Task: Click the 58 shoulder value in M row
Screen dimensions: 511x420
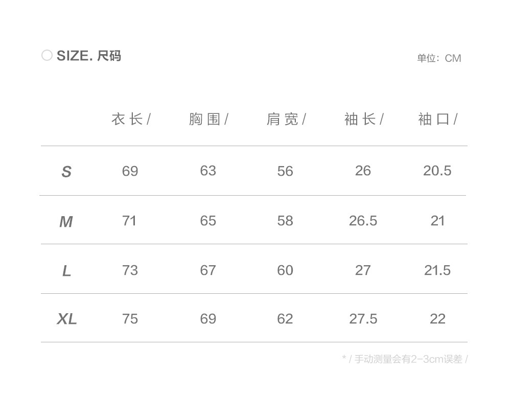Action: 285,221
